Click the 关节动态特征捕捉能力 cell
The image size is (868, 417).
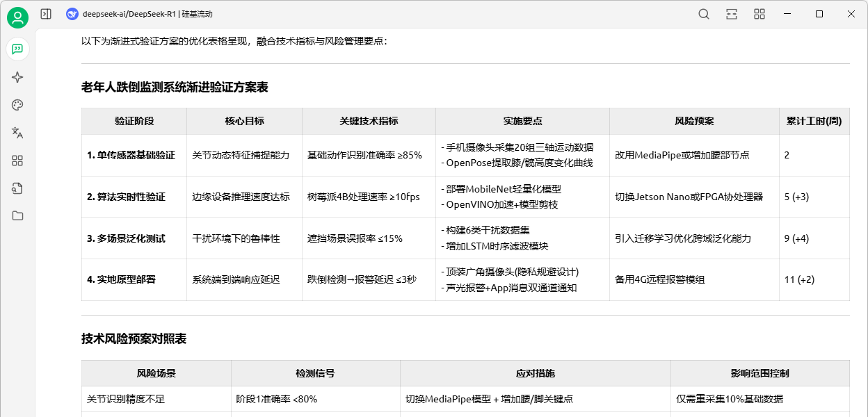tap(245, 155)
